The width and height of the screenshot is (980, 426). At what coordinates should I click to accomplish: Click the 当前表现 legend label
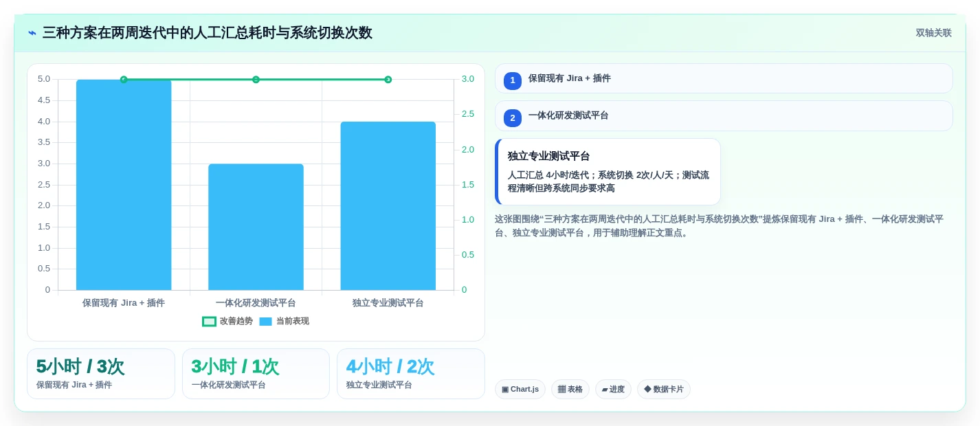(x=293, y=321)
